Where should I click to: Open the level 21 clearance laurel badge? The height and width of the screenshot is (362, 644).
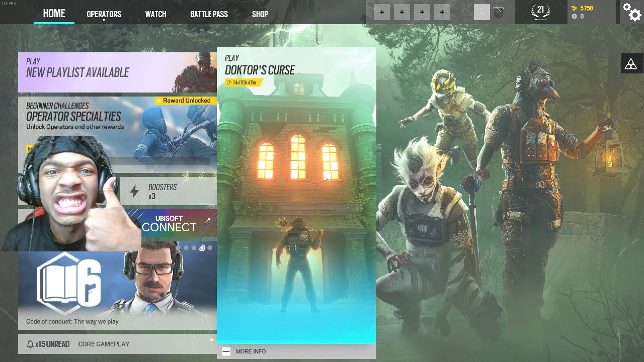click(541, 12)
